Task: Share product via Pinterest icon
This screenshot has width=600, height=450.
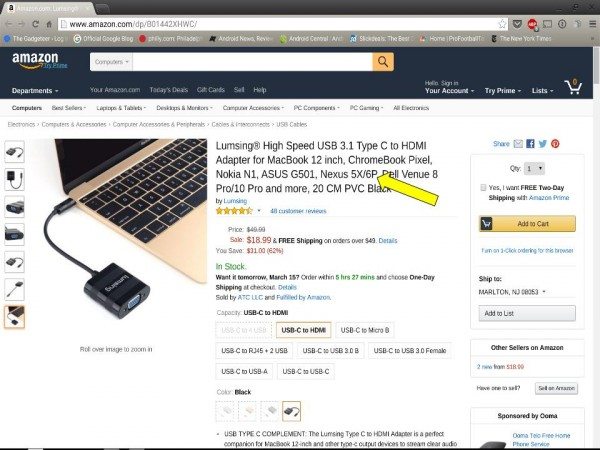Action: (x=555, y=143)
